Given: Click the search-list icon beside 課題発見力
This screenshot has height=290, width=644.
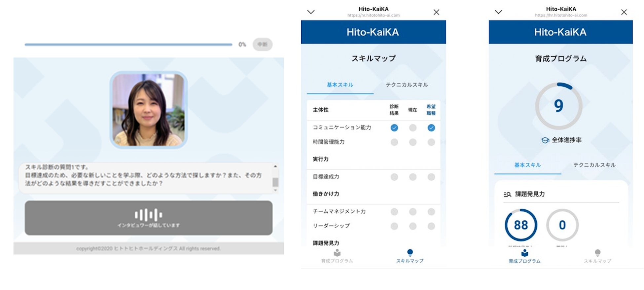Looking at the screenshot, I should 507,194.
